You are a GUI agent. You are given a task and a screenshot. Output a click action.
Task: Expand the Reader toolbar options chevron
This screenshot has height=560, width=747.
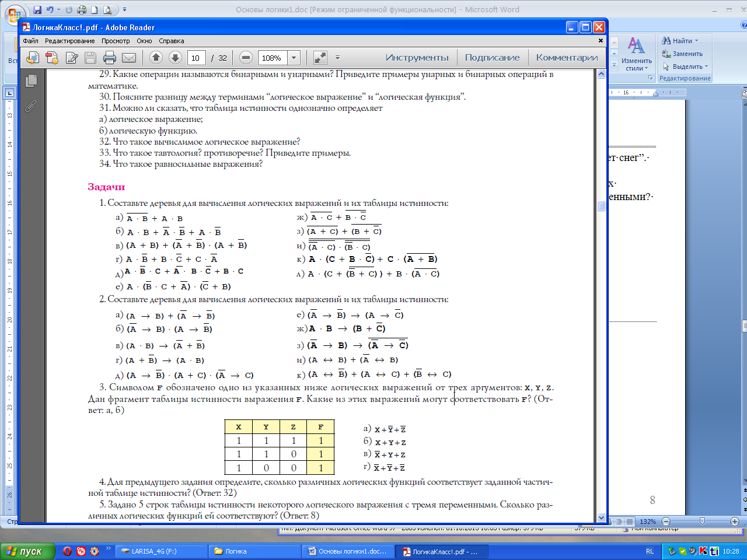337,58
